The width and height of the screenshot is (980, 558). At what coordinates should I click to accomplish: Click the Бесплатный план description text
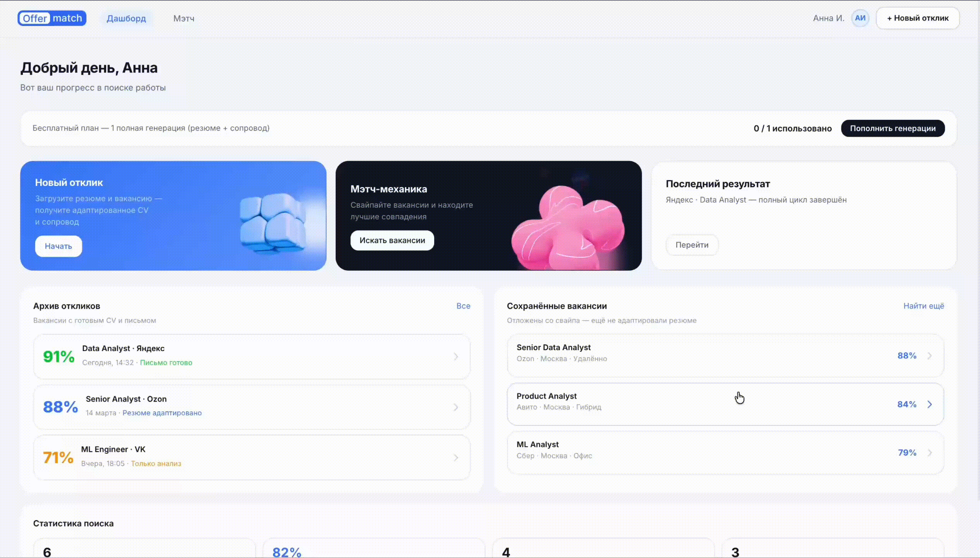coord(151,128)
